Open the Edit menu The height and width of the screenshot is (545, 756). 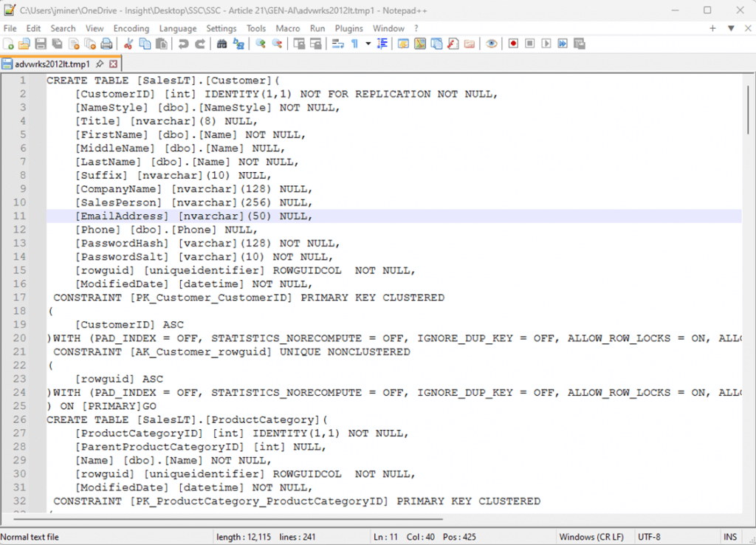[x=33, y=29]
